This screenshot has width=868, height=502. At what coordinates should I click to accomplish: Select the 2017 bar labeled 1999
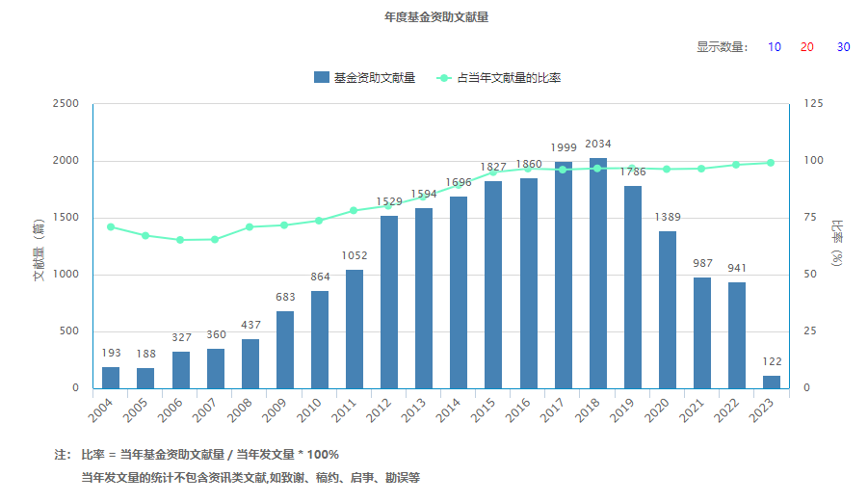pos(564,275)
